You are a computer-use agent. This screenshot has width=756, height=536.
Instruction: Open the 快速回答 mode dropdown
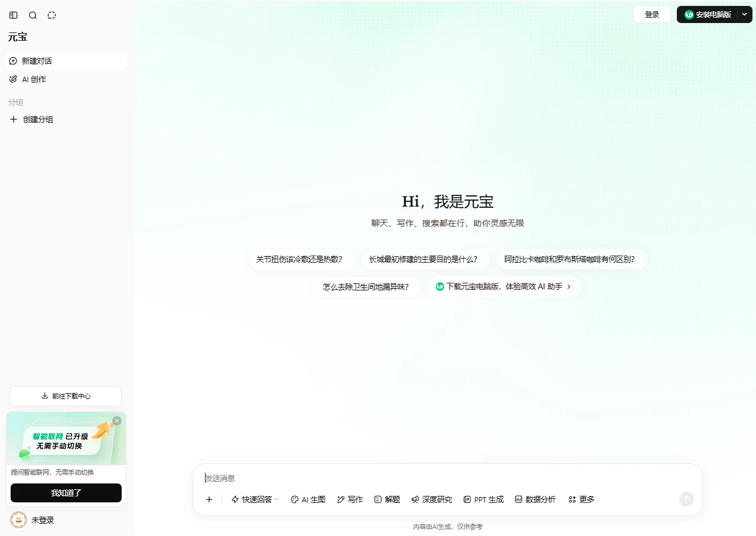(255, 499)
